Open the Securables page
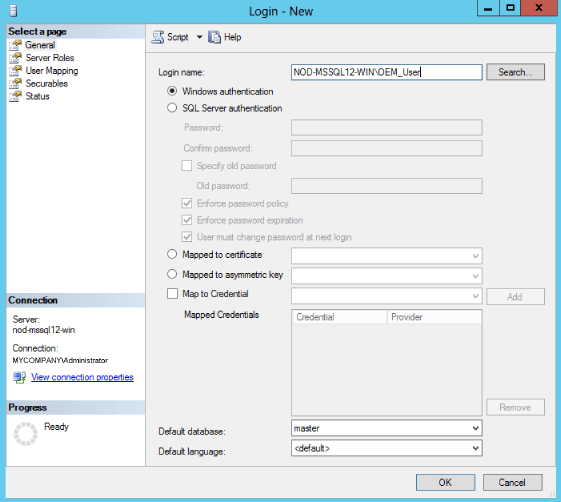 click(47, 84)
